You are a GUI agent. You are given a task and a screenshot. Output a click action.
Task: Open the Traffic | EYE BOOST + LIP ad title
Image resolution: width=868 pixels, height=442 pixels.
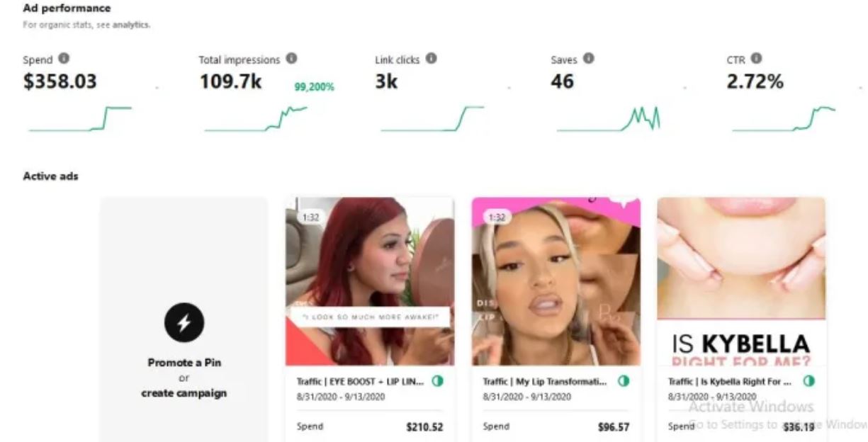pyautogui.click(x=360, y=381)
